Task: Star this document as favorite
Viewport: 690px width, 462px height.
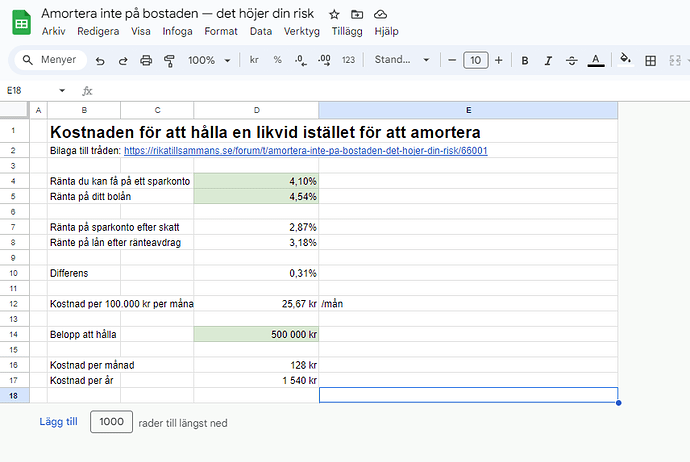Action: coord(334,15)
